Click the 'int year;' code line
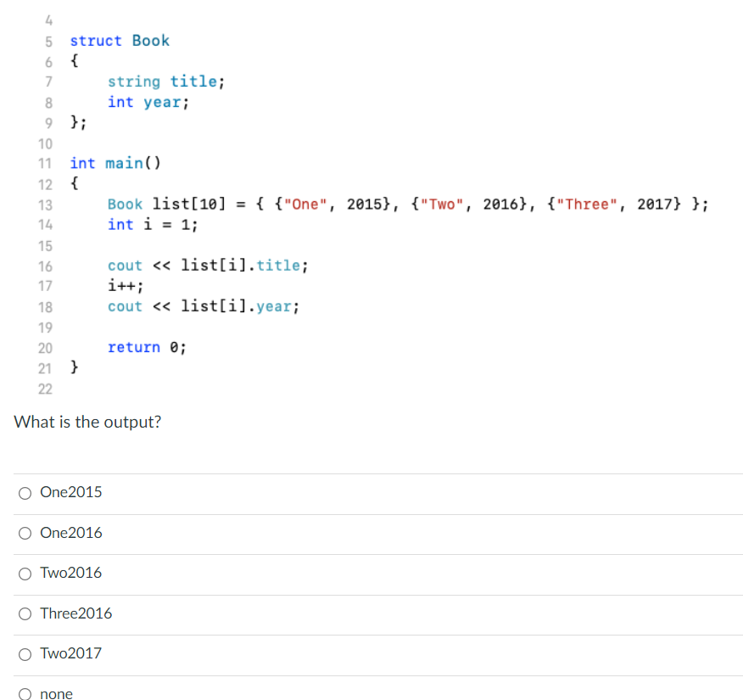This screenshot has height=700, width=743. click(148, 102)
